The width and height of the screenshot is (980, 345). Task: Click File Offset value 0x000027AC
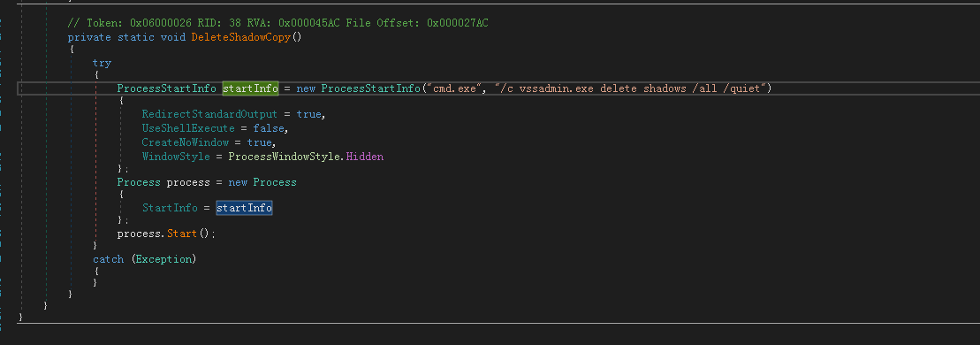(x=458, y=22)
